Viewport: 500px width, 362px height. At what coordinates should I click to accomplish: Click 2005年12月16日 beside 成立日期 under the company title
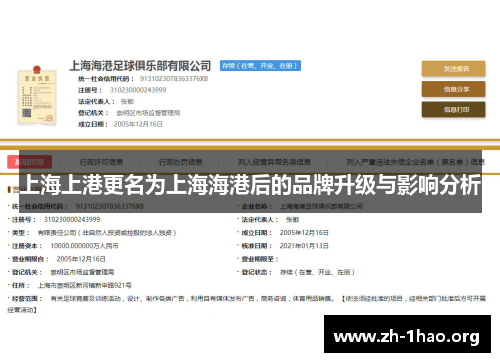pyautogui.click(x=138, y=124)
